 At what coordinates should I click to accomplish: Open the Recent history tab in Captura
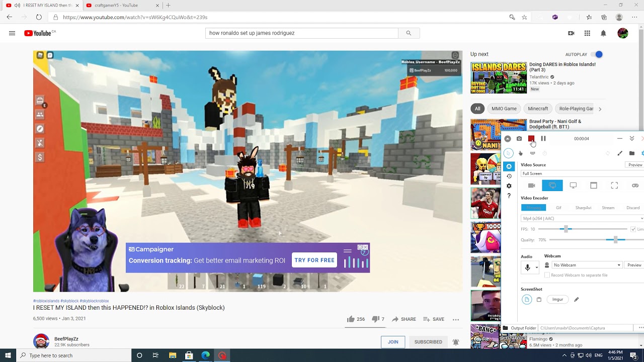point(509,176)
